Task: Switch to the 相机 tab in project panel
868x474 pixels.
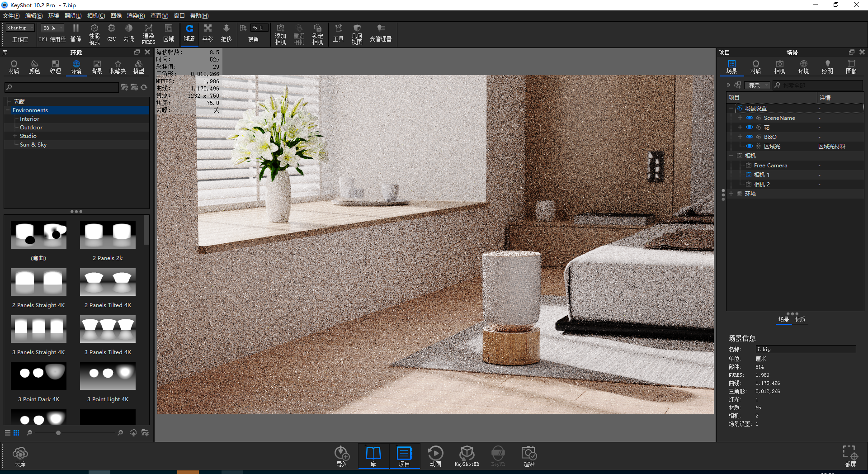Action: pyautogui.click(x=779, y=67)
